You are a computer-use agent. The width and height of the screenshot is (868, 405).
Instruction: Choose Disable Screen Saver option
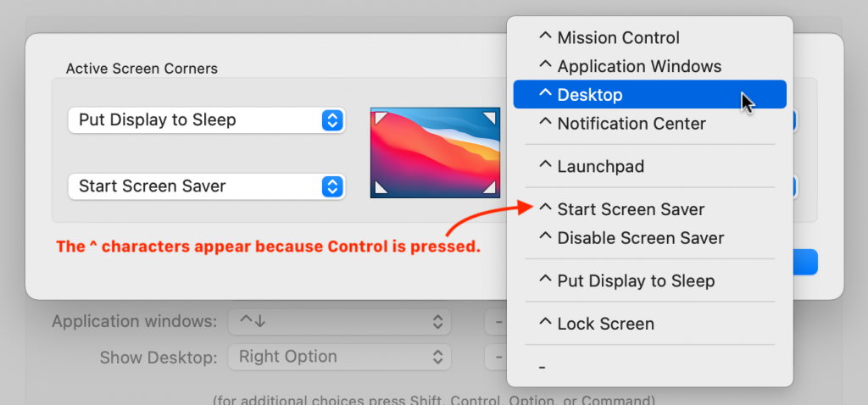[x=640, y=238]
